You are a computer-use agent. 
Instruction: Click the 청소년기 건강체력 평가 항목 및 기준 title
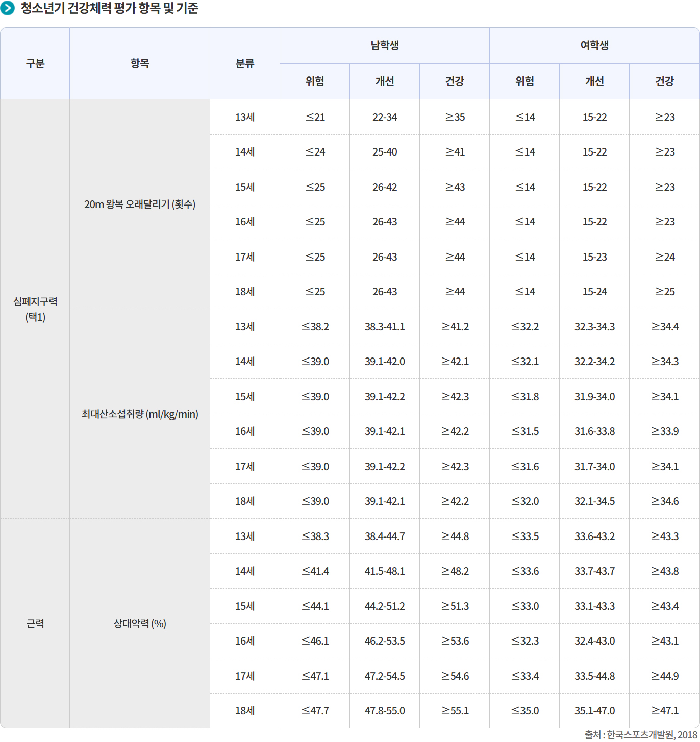coord(110,8)
